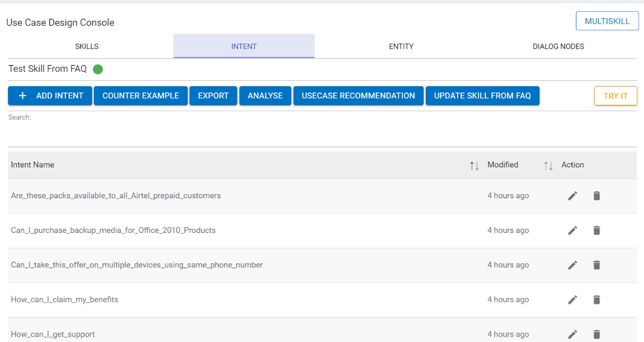The width and height of the screenshot is (644, 342).
Task: Edit the Are_these_packs_available intent
Action: point(573,196)
